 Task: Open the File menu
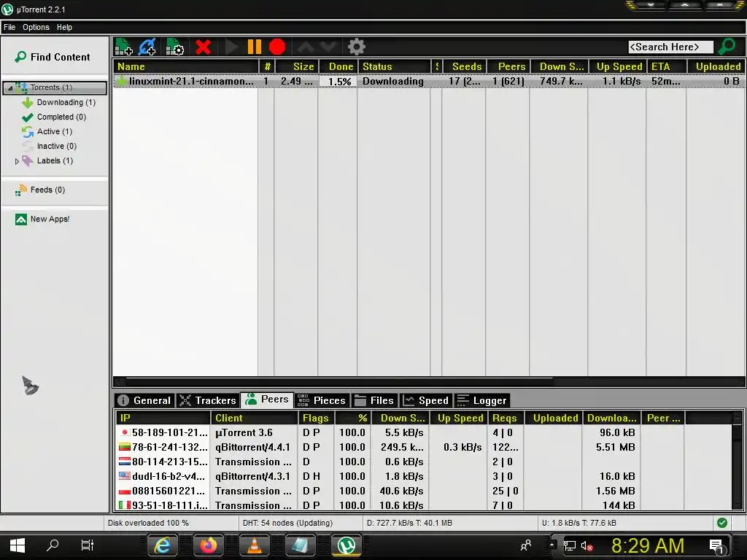click(x=9, y=27)
